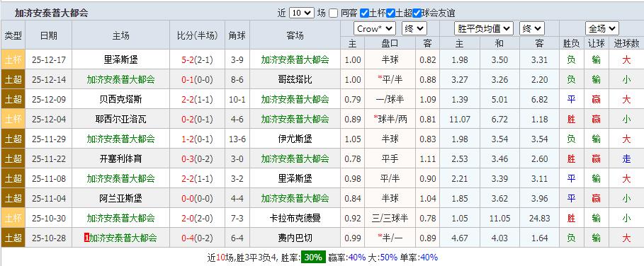
Task: Click the 土杯 type tag on 25-12-17
Action: click(13, 60)
